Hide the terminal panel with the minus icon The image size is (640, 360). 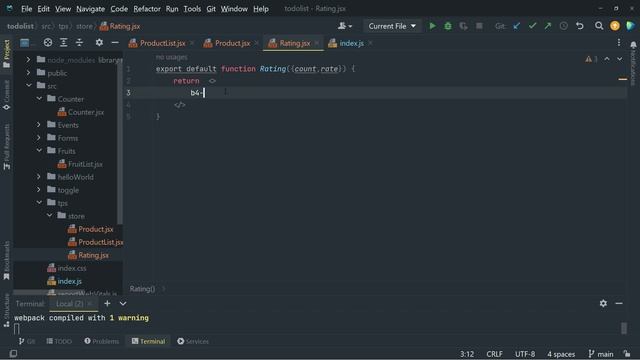[x=619, y=303]
